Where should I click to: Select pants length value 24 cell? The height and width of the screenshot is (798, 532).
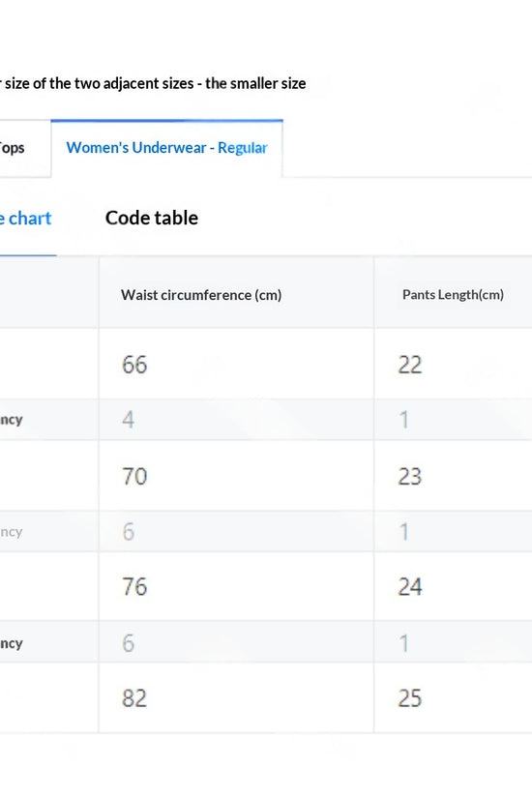pyautogui.click(x=453, y=586)
